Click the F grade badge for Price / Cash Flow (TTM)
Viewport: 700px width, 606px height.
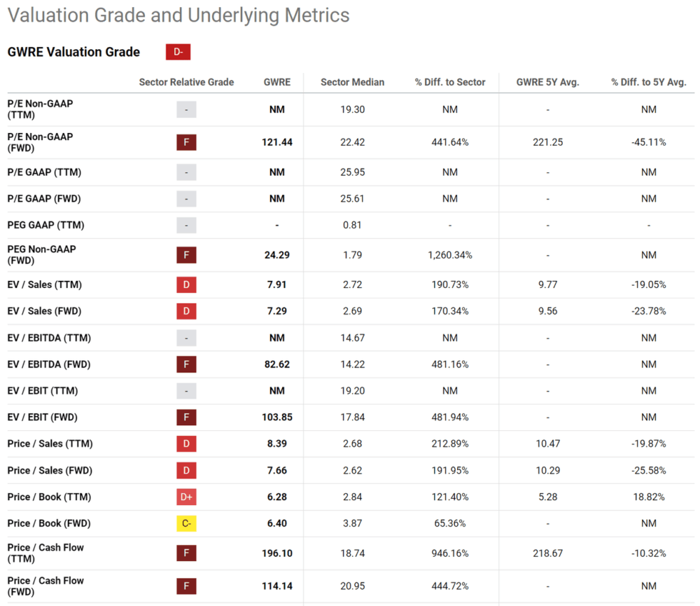tap(186, 553)
